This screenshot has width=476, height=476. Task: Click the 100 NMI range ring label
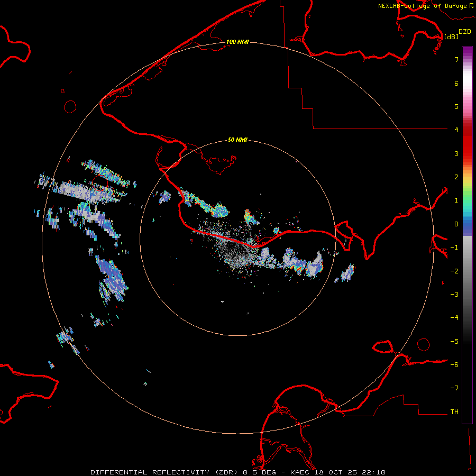(237, 42)
